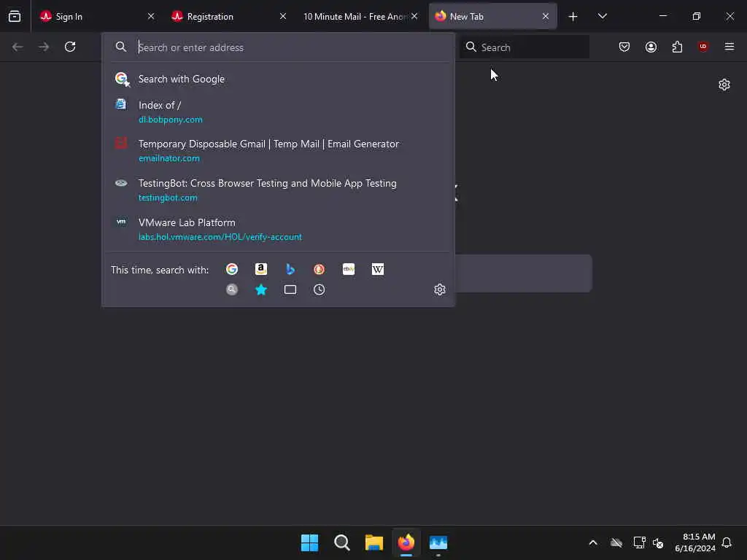Show hidden system tray icons

pos(593,542)
